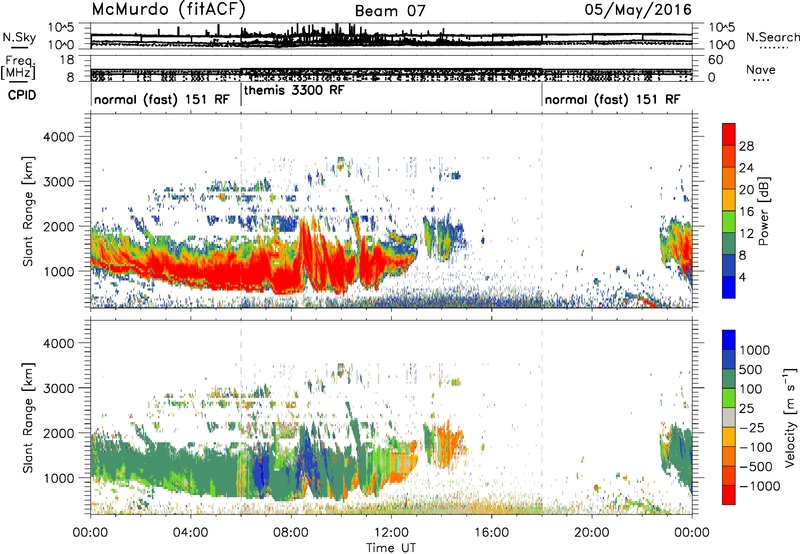Click the '28' power colorbar tick
800x554 pixels.
click(x=746, y=146)
